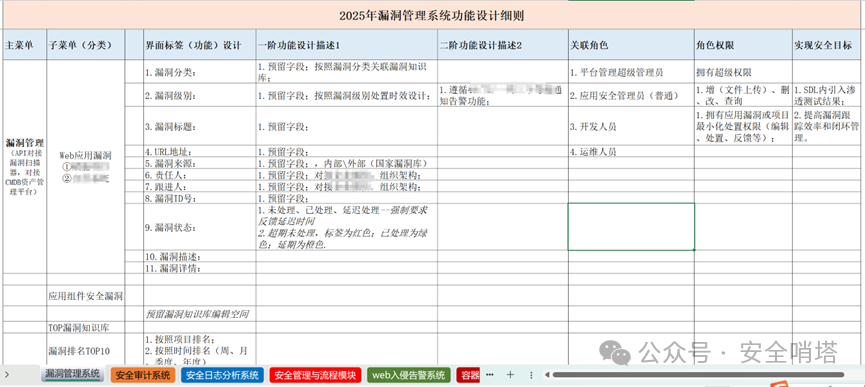Select cell 漏洞排名TOP10
Viewport: 865px width, 387px height.
[86, 350]
